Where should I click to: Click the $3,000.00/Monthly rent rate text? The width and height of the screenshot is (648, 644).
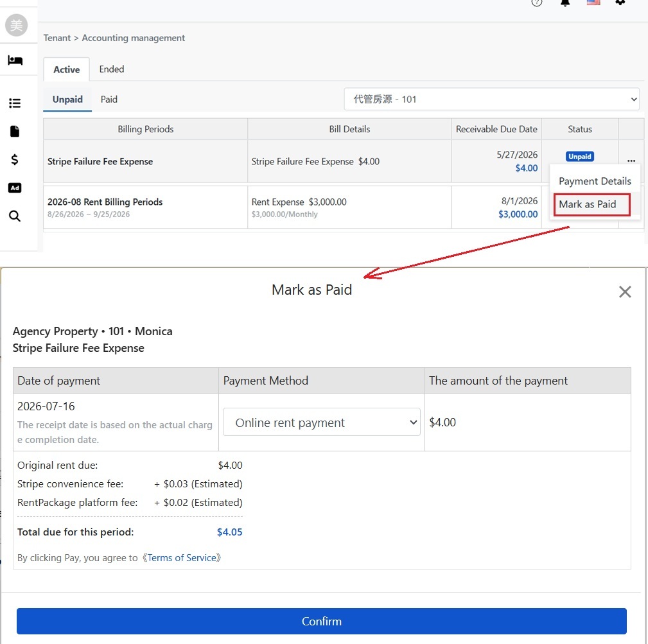tap(285, 214)
